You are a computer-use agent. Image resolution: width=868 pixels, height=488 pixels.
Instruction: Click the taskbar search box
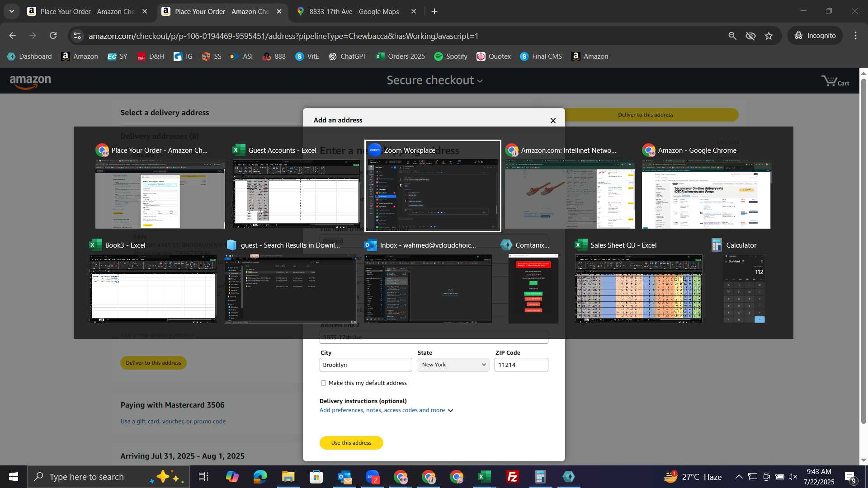(108, 477)
